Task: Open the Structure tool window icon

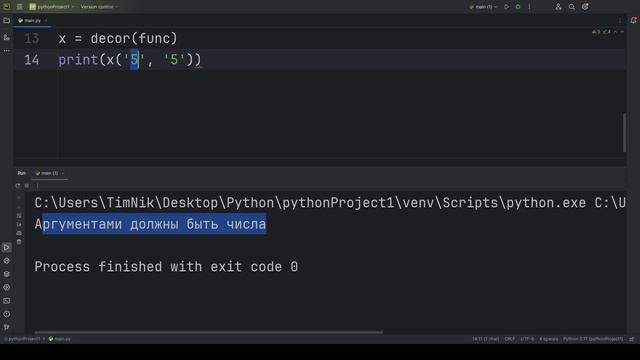Action: point(7,37)
